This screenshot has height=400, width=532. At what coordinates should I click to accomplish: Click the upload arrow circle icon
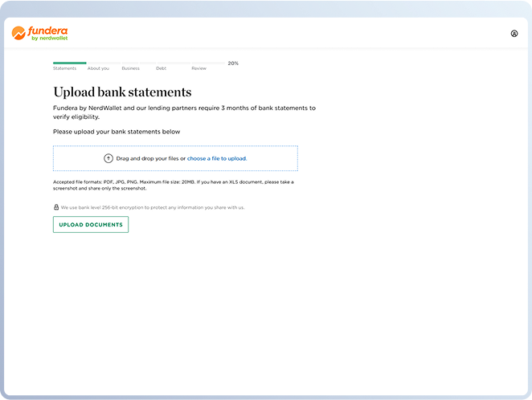(x=108, y=158)
